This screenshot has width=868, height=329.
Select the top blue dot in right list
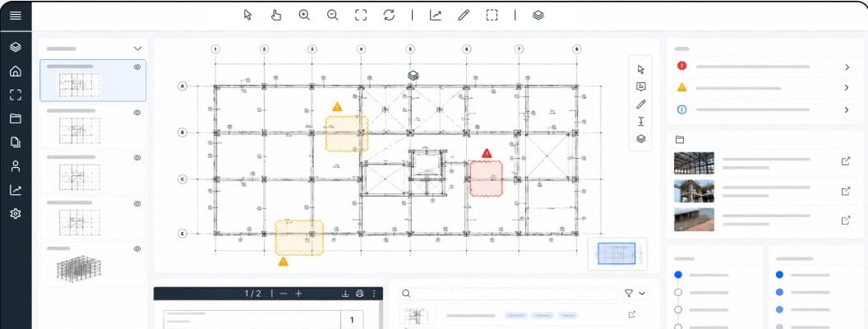[x=779, y=275]
